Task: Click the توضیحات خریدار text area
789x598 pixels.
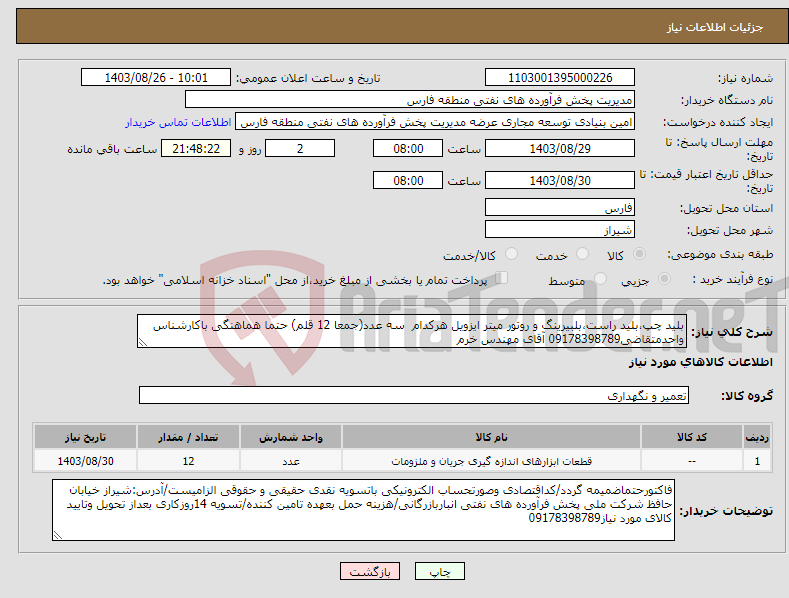Action: (x=363, y=510)
